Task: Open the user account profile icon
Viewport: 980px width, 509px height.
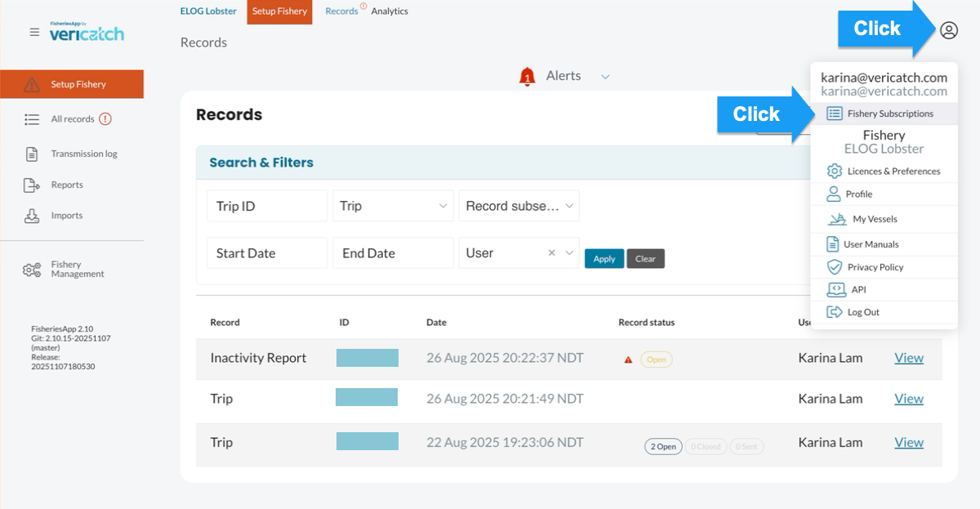Action: pyautogui.click(x=948, y=30)
